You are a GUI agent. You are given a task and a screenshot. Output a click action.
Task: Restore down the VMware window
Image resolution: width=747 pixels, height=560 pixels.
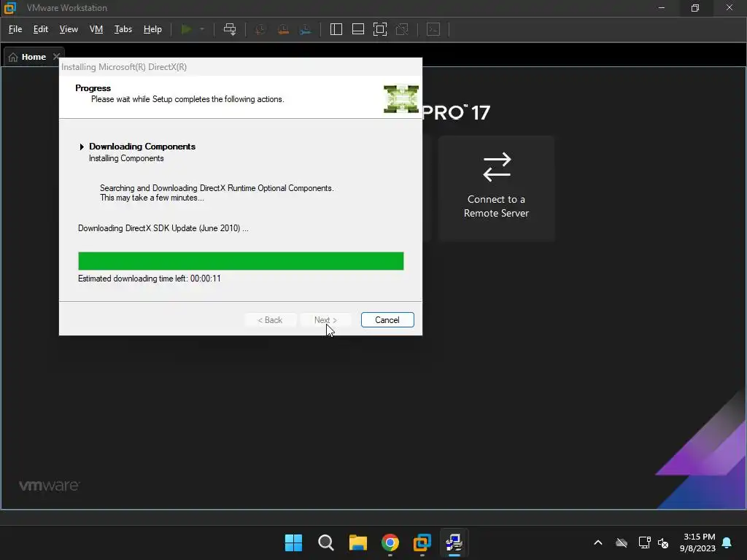pyautogui.click(x=695, y=7)
